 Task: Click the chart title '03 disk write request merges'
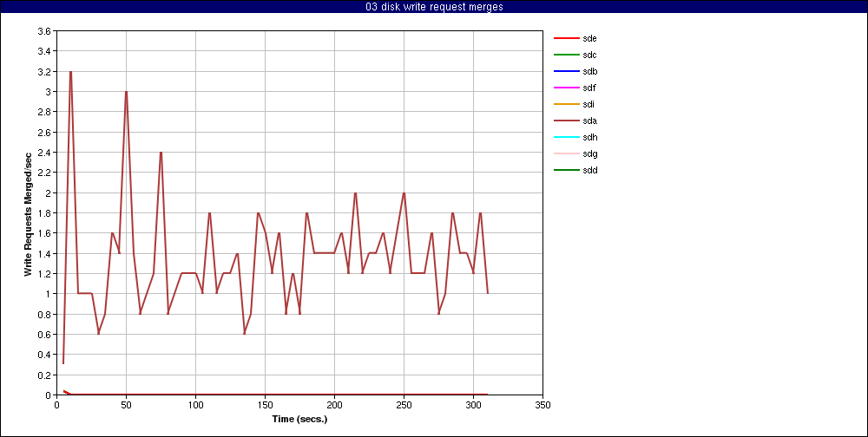tap(434, 7)
